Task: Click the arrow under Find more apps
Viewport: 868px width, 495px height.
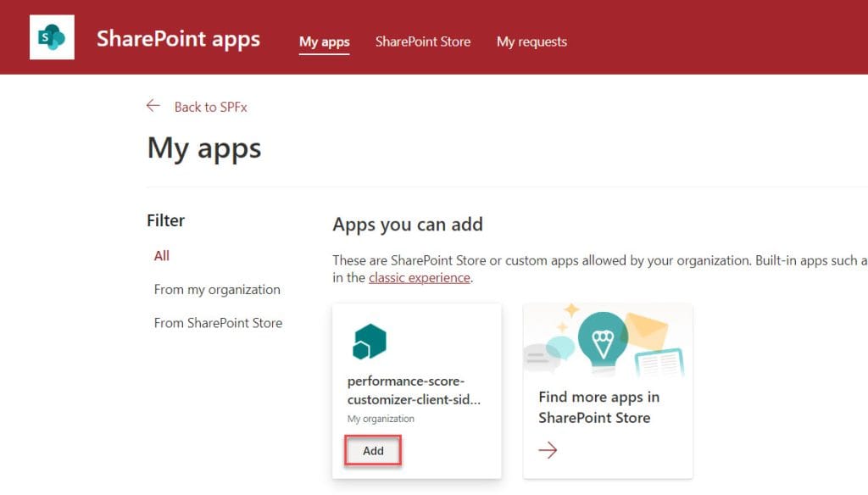Action: [548, 450]
